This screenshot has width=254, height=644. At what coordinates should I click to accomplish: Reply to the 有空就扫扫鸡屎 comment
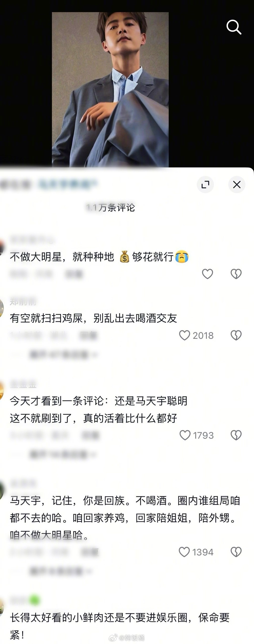coord(88,336)
